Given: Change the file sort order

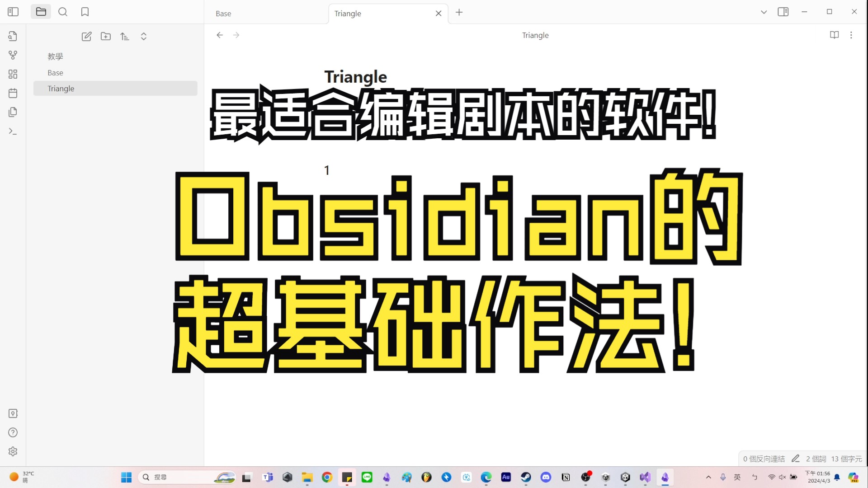Looking at the screenshot, I should coord(125,37).
